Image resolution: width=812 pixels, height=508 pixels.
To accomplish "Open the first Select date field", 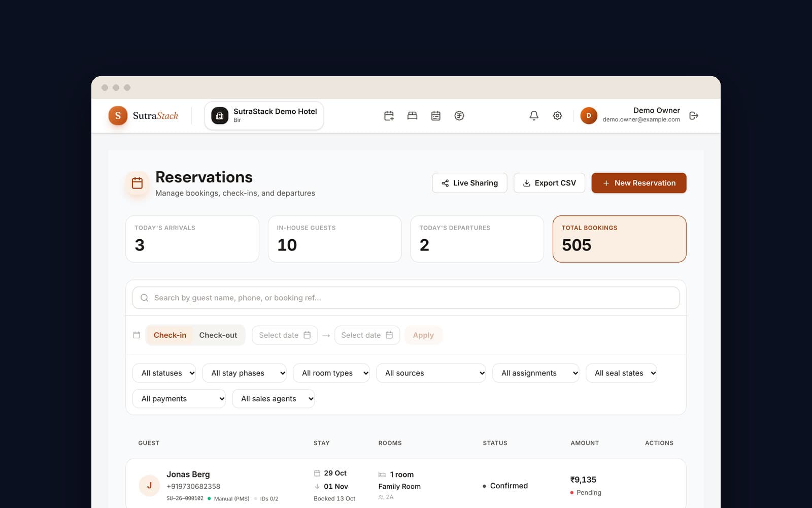I will click(285, 335).
